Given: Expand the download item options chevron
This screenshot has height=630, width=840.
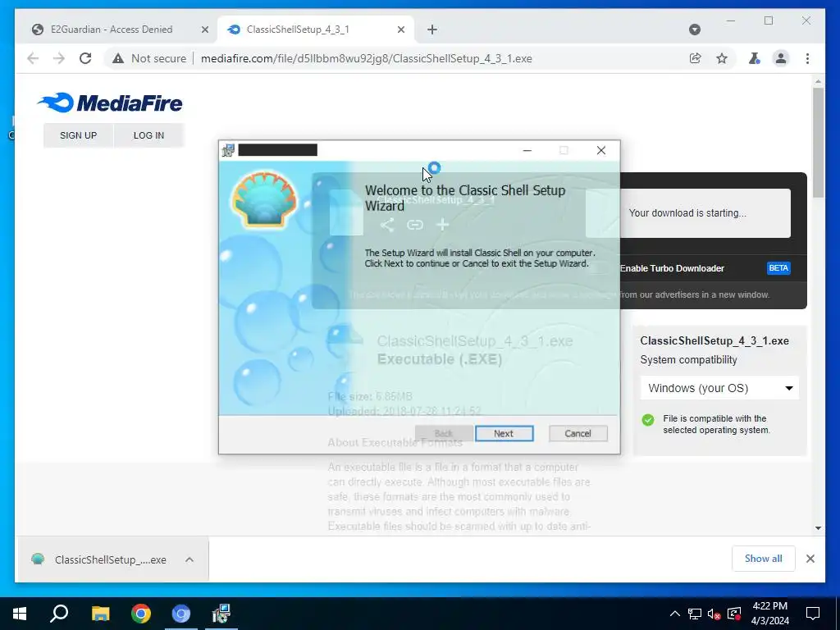Looking at the screenshot, I should tap(189, 559).
